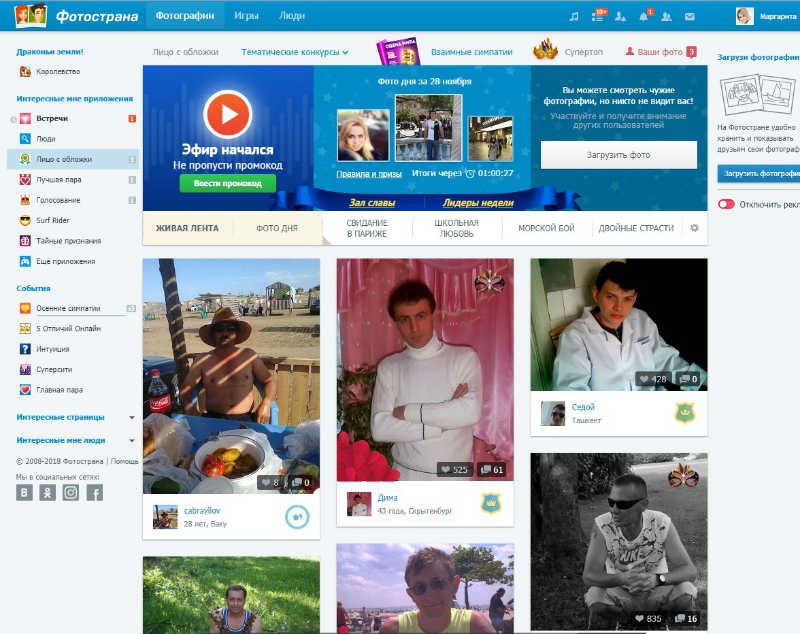The width and height of the screenshot is (800, 634).
Task: Click the Facebook icon in the sidebar footer
Action: (x=94, y=492)
